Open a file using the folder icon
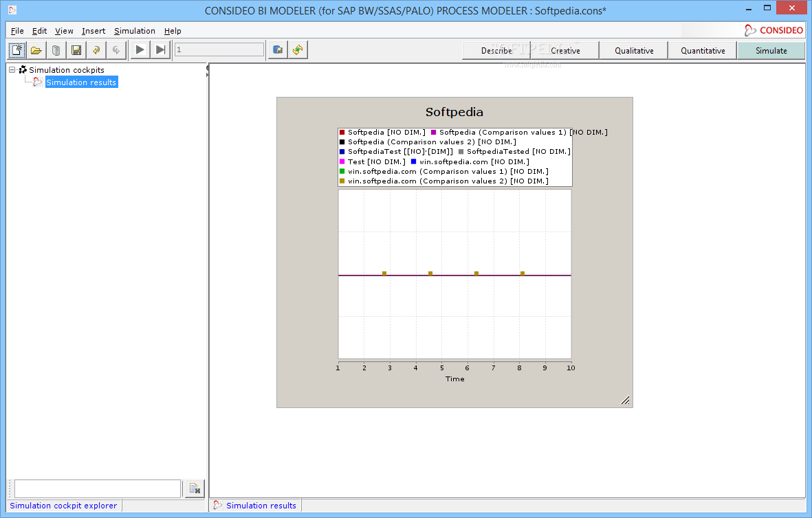This screenshot has height=518, width=812. [36, 50]
